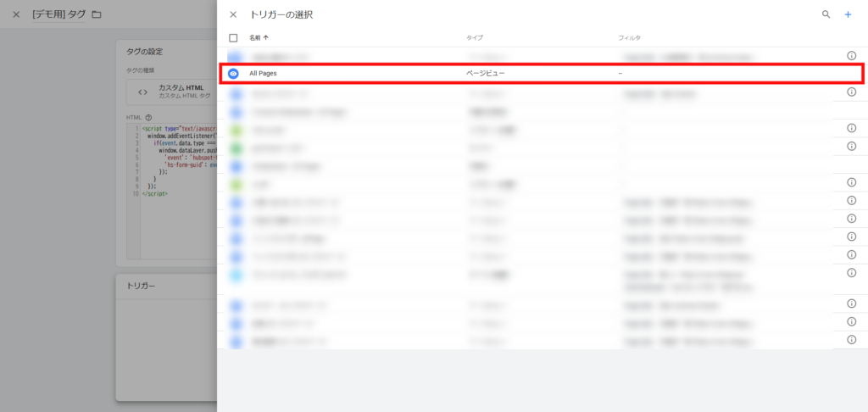Click the タグの設定 heading
The height and width of the screenshot is (412, 868).
[x=144, y=52]
